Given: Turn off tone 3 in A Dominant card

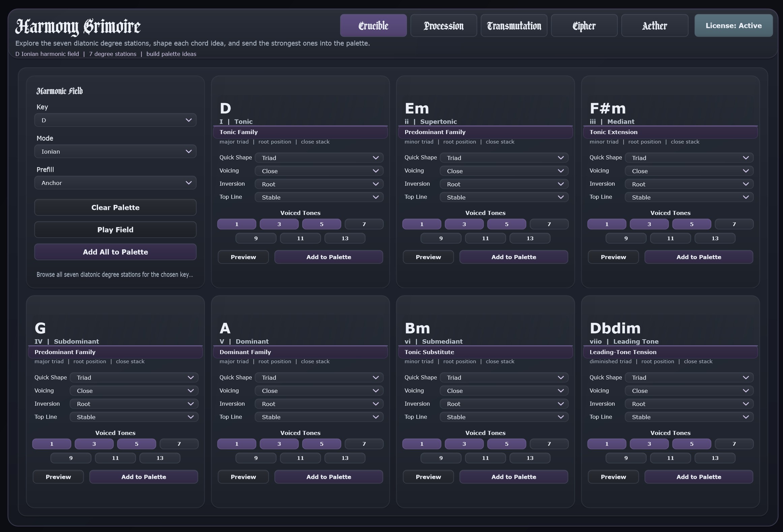Looking at the screenshot, I should (279, 444).
